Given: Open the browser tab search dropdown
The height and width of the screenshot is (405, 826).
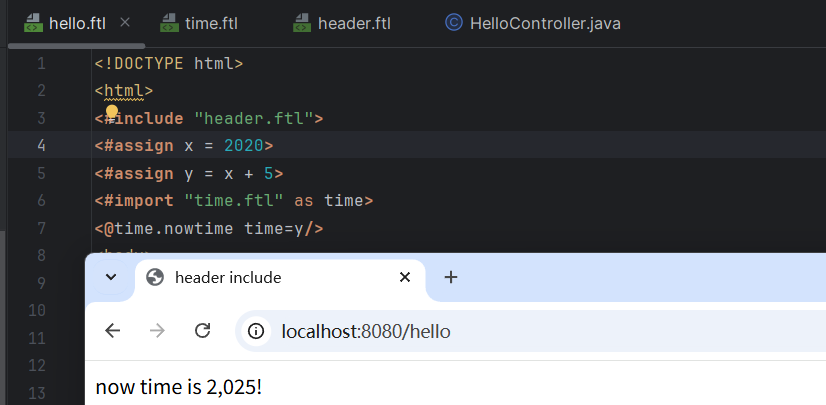Looking at the screenshot, I should pyautogui.click(x=111, y=277).
